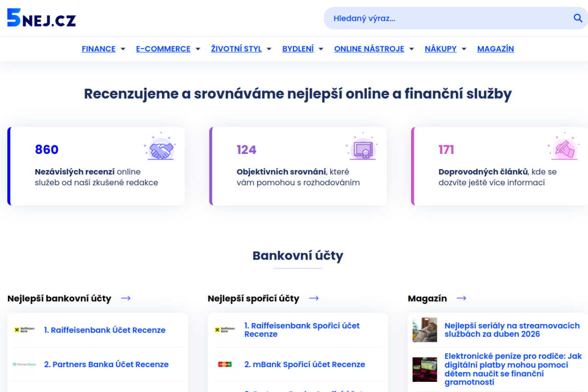This screenshot has width=588, height=392.
Task: Click the pencil writing icon on the 171 card
Action: (x=563, y=147)
